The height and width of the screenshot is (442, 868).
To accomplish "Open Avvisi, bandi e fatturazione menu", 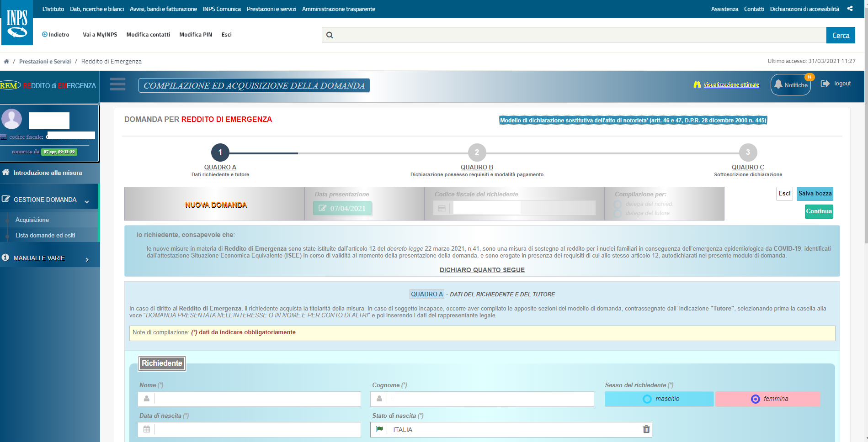I will pos(163,9).
